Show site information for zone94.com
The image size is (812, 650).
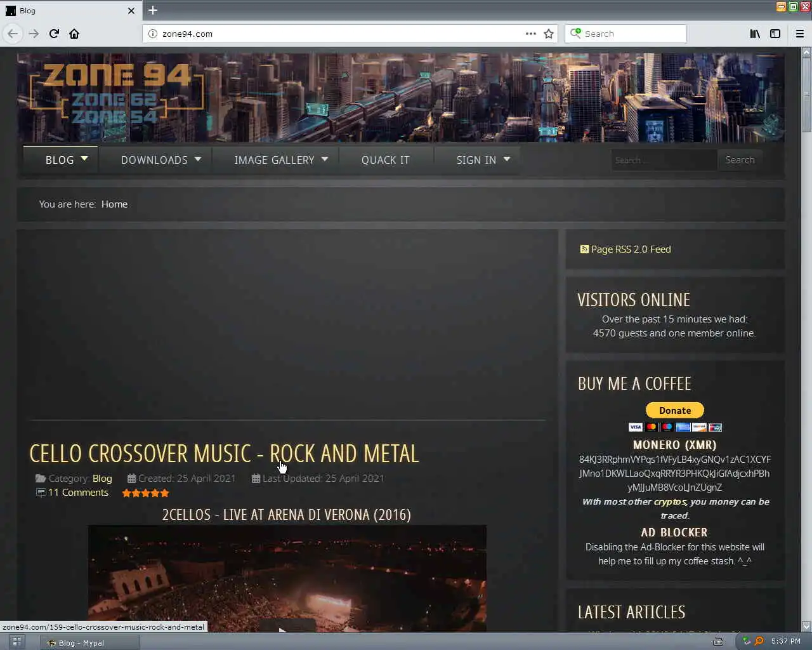click(153, 34)
